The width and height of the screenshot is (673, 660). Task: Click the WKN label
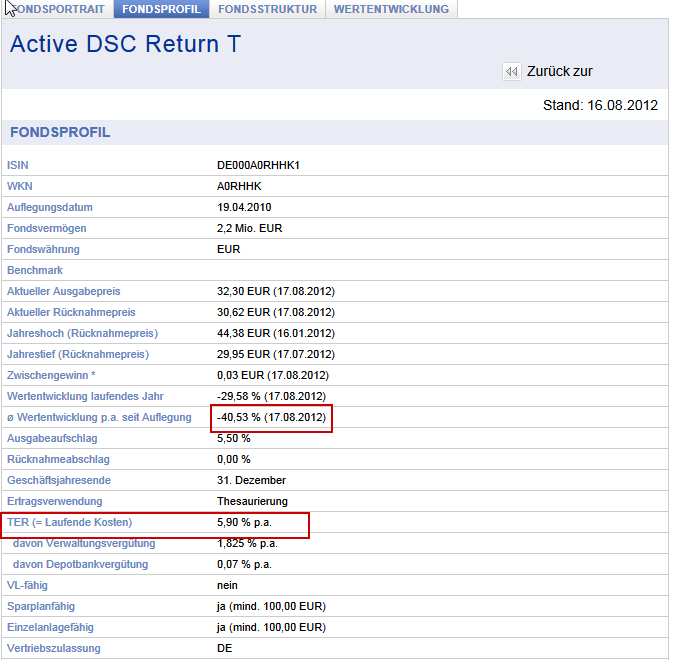pyautogui.click(x=20, y=186)
